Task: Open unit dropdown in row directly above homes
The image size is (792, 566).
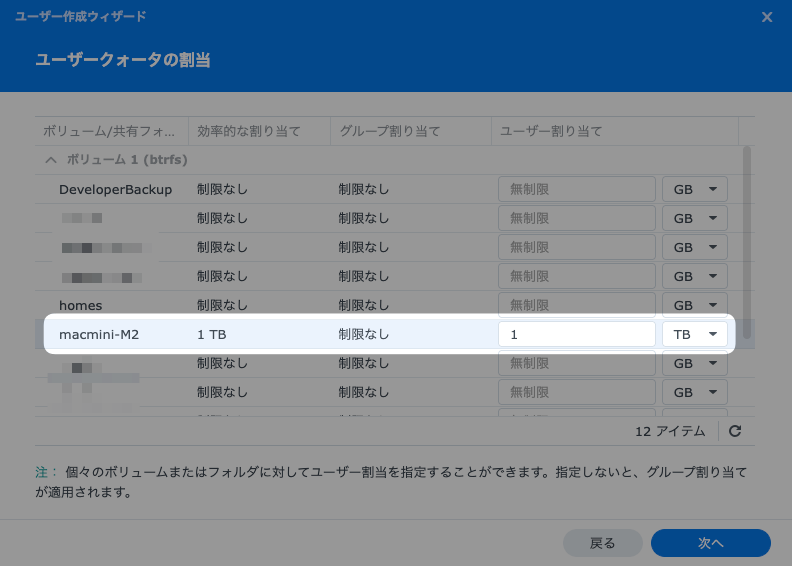Action: click(694, 276)
